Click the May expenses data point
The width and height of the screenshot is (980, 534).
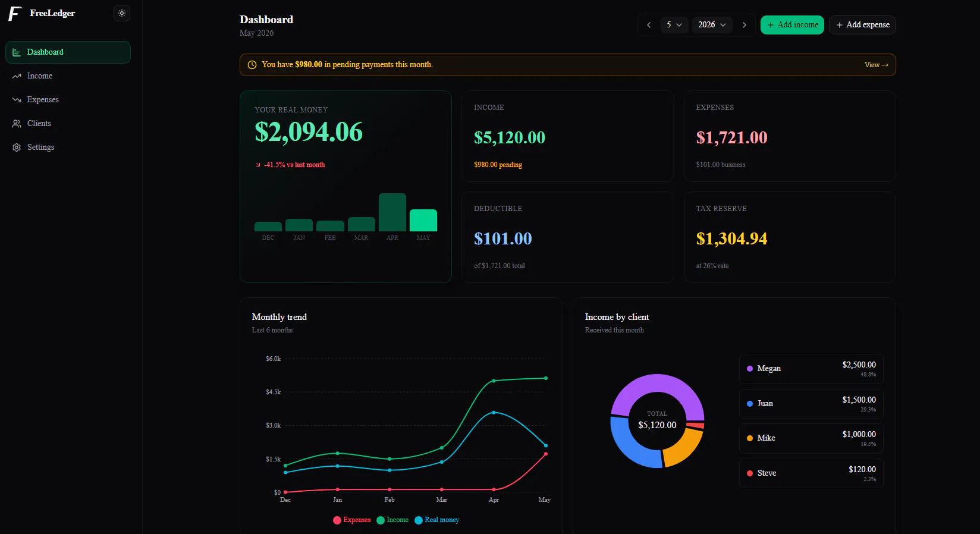pos(546,454)
